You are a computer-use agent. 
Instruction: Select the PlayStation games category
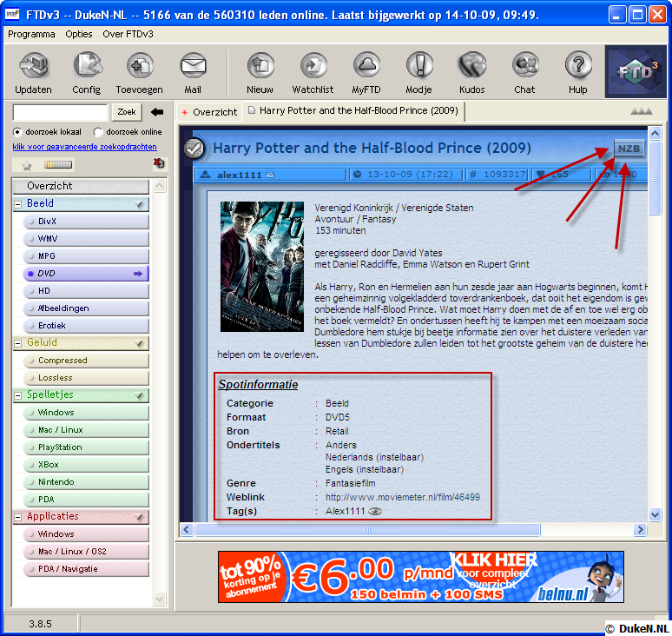click(x=86, y=447)
